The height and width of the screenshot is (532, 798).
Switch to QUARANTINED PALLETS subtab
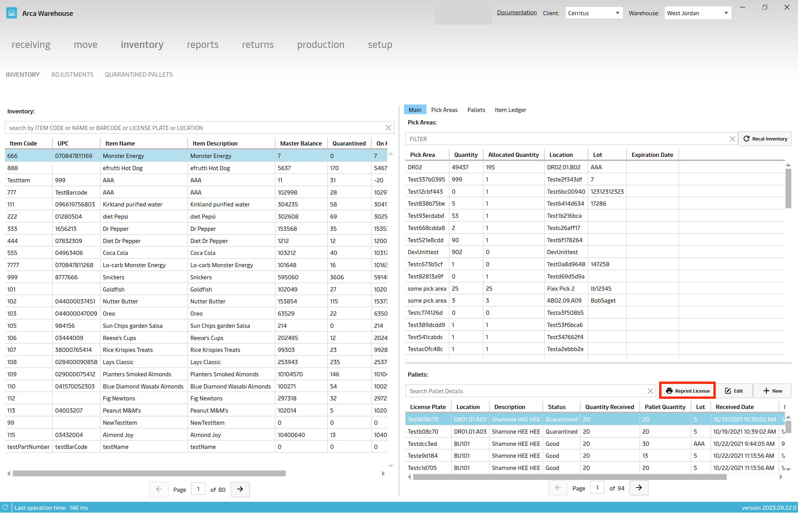[139, 75]
